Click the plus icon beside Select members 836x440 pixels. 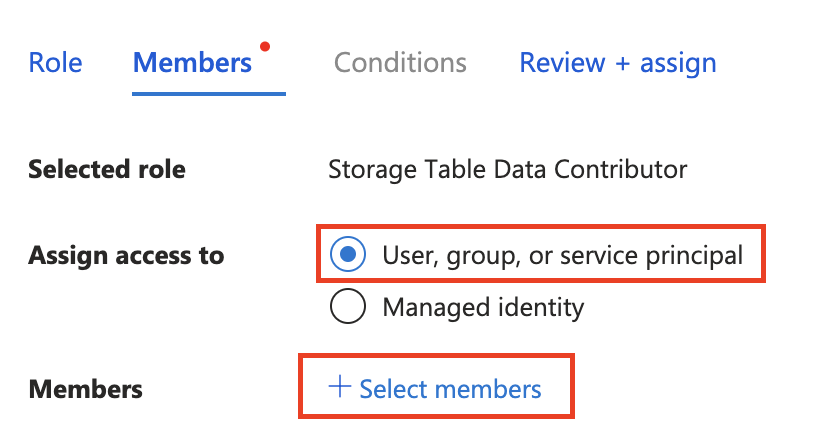click(341, 388)
